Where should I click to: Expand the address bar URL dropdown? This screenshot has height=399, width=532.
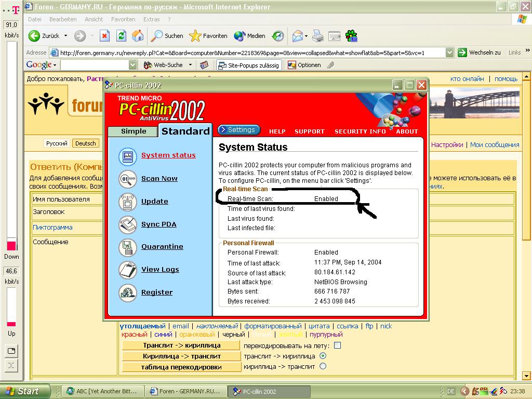click(450, 52)
